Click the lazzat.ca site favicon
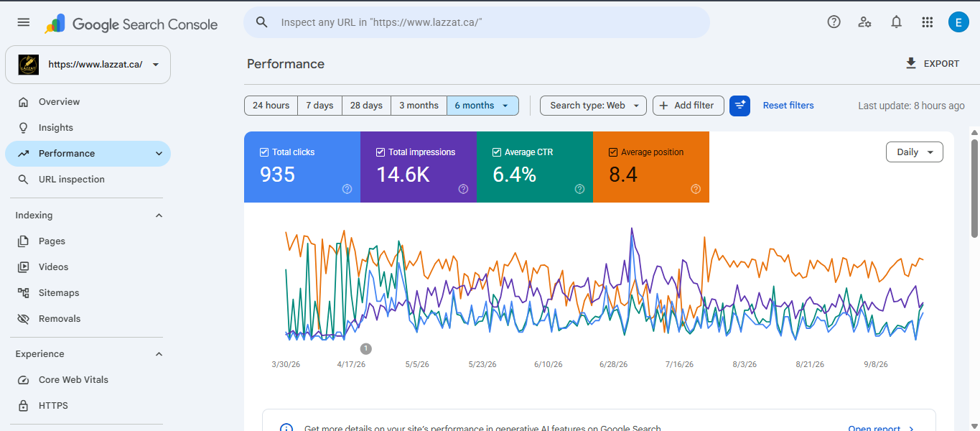The height and width of the screenshot is (431, 980). click(x=29, y=65)
